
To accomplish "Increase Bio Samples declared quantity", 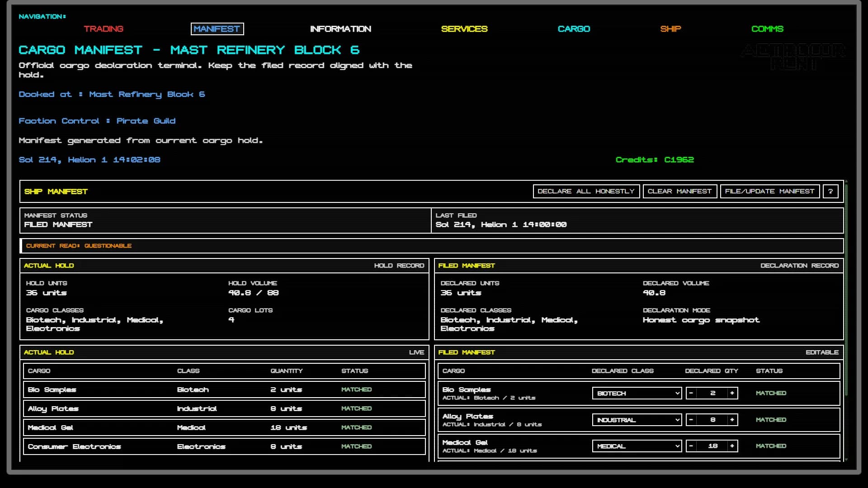I will [732, 393].
